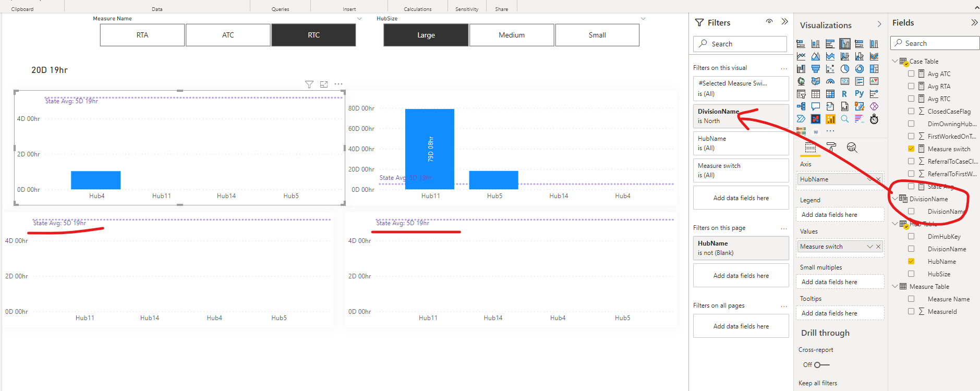Open the Format paint roller tab
This screenshot has width=980, height=391.
coord(831,148)
